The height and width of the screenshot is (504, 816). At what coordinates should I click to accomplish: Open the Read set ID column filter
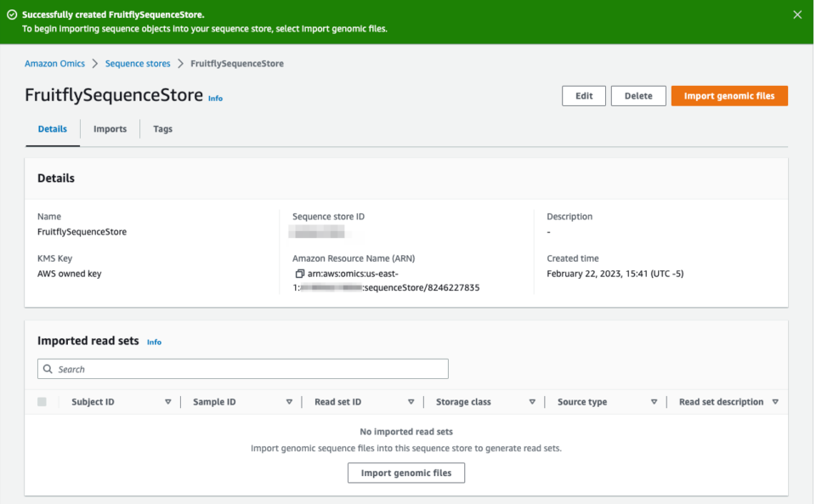[x=411, y=401]
